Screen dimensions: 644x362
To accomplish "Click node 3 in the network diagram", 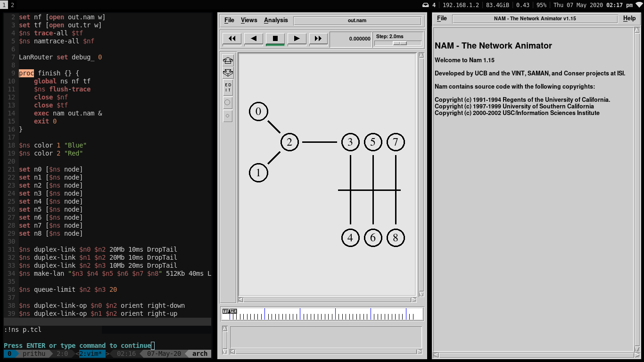I will (x=350, y=142).
